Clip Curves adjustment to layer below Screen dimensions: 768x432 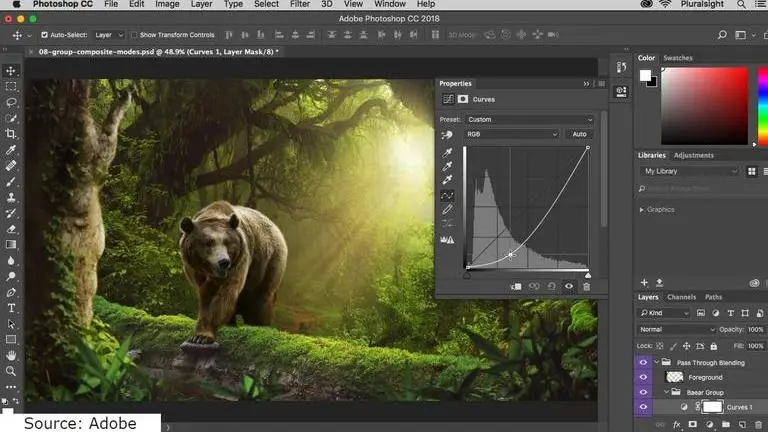(x=516, y=286)
